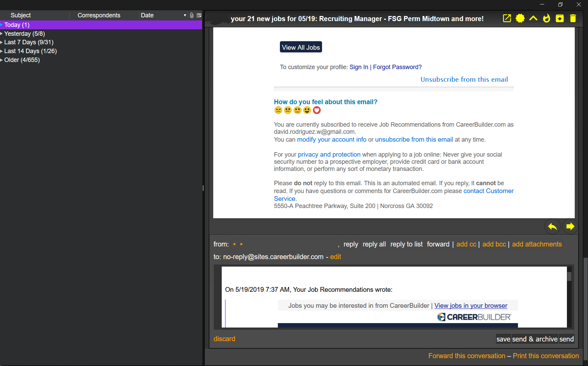This screenshot has height=366, width=588.
Task: Click the Unsubscribe from this email link
Action: [x=464, y=79]
